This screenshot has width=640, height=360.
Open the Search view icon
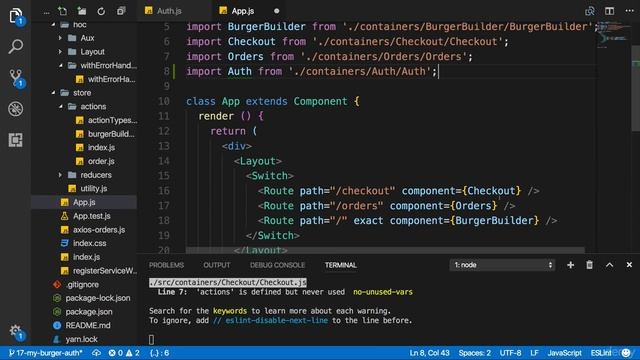pyautogui.click(x=16, y=47)
